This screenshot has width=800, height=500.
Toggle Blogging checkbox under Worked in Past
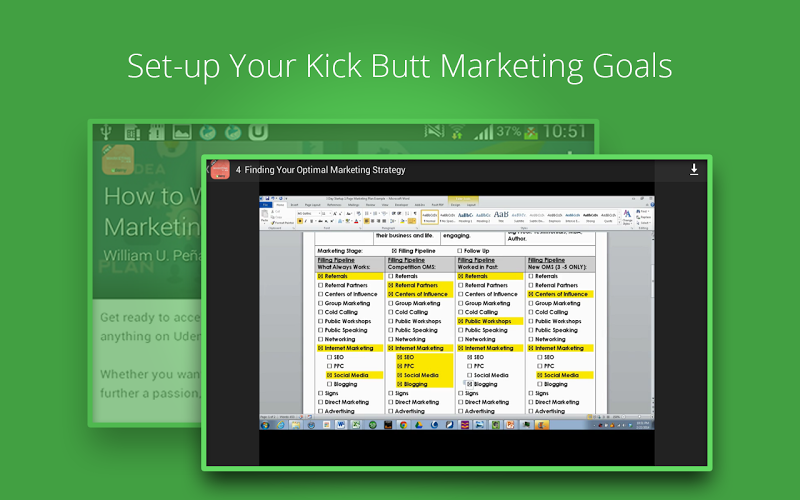[470, 384]
